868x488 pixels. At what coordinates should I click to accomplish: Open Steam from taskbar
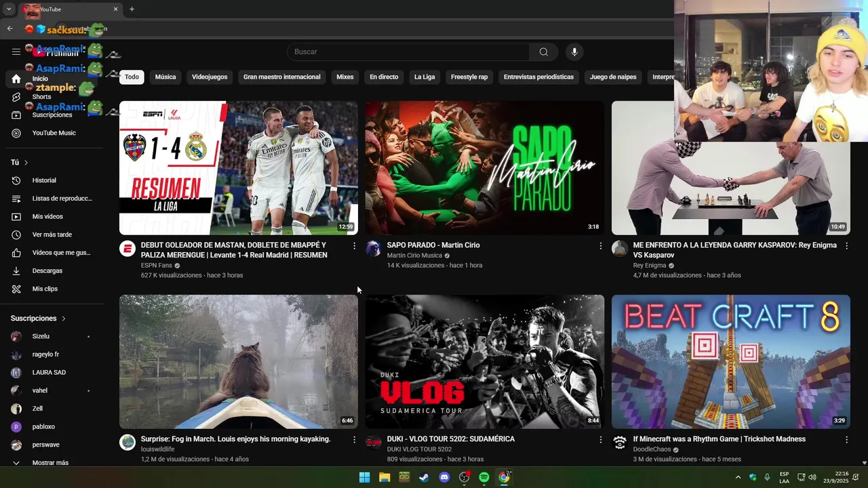coord(424,477)
